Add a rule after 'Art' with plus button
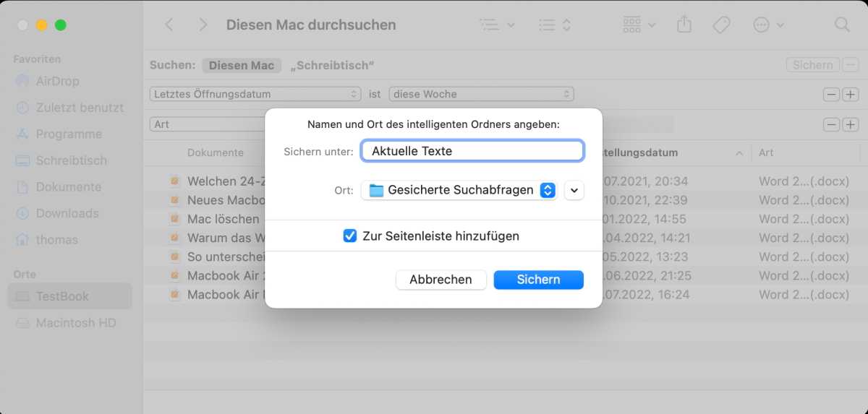 point(850,124)
